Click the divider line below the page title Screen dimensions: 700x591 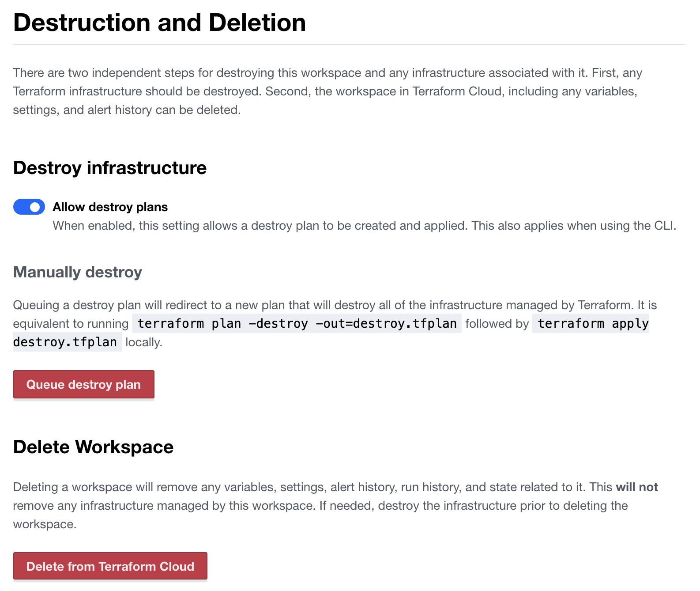[x=349, y=45]
